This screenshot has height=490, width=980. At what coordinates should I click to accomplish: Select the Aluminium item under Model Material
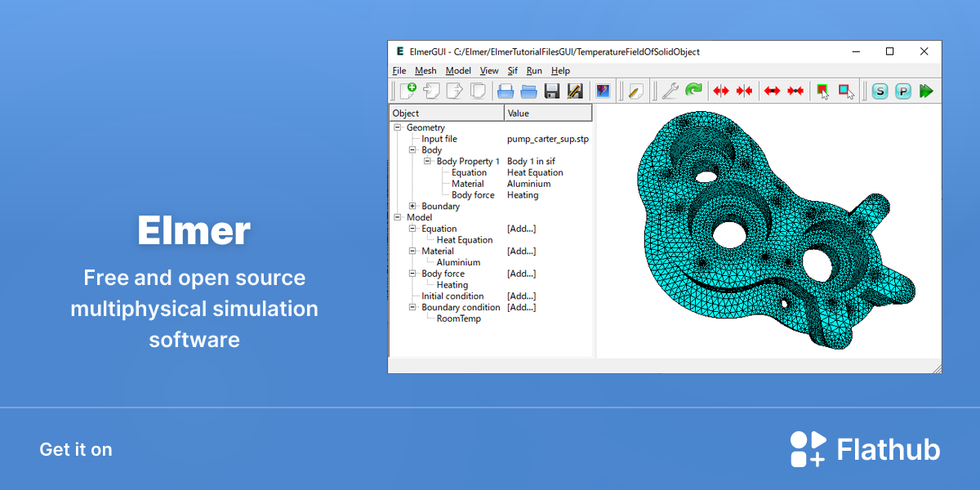(x=458, y=262)
